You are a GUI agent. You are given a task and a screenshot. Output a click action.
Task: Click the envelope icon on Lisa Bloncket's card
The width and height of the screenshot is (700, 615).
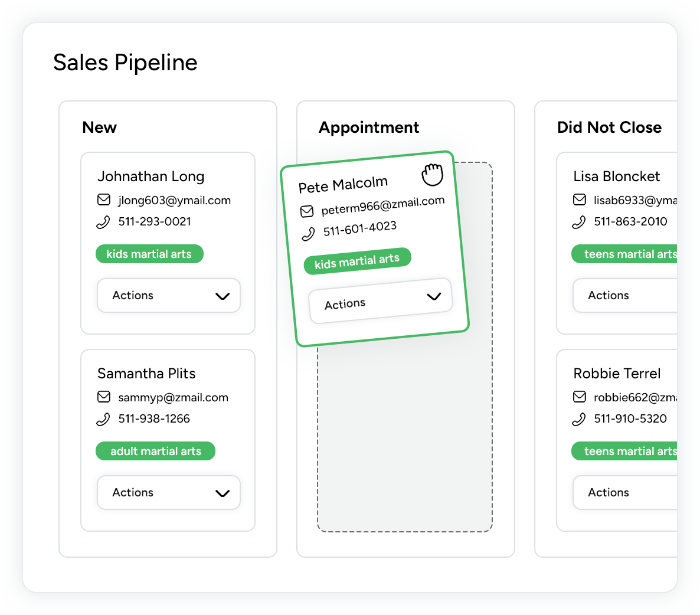(580, 200)
